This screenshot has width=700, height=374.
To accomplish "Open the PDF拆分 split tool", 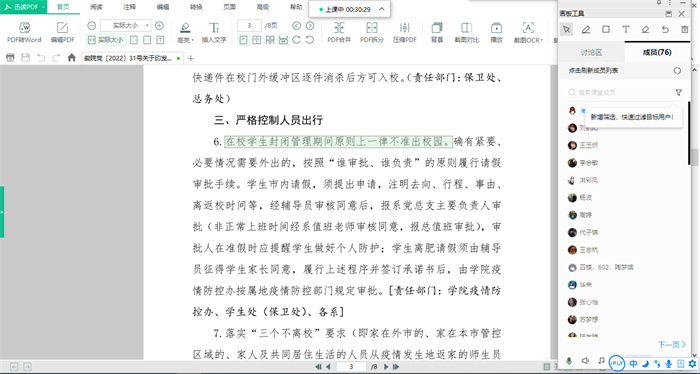I will (x=372, y=32).
